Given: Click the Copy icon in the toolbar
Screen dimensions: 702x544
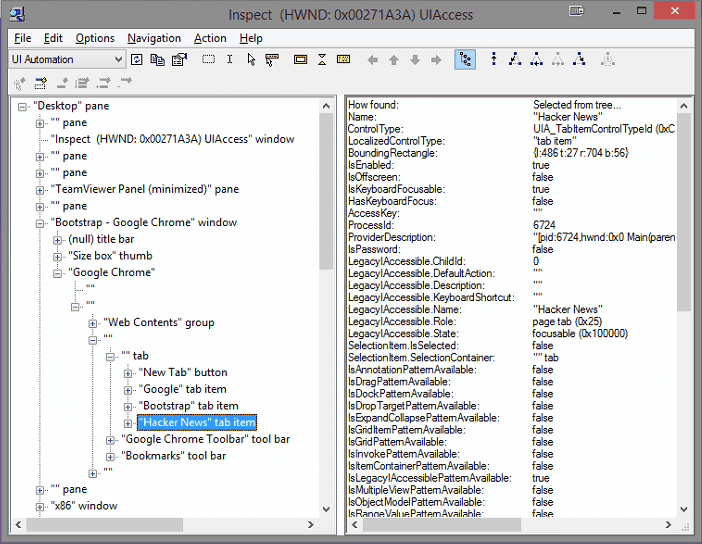Looking at the screenshot, I should [x=158, y=60].
